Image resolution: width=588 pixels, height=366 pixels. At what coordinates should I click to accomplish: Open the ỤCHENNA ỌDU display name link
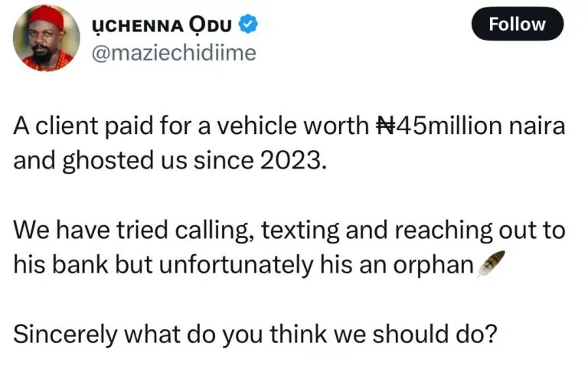pyautogui.click(x=162, y=25)
